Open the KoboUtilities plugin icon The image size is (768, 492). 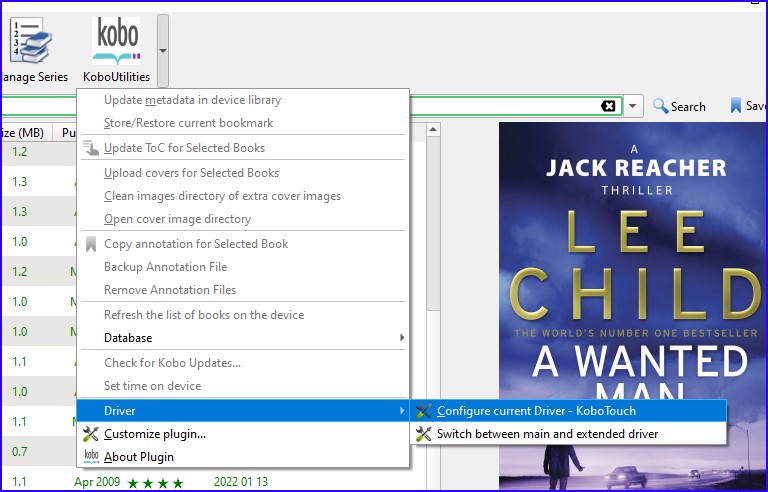point(116,42)
